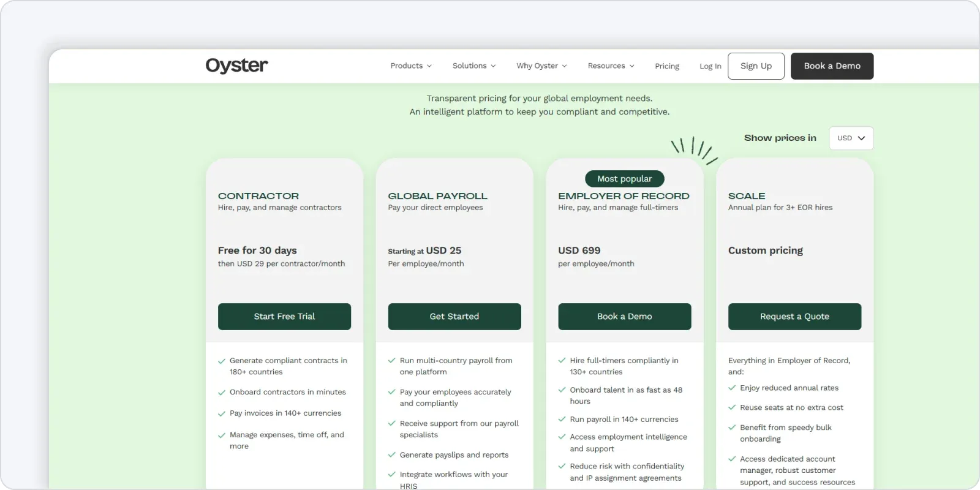Go to the Pricing page
The width and height of the screenshot is (980, 490).
pyautogui.click(x=667, y=66)
